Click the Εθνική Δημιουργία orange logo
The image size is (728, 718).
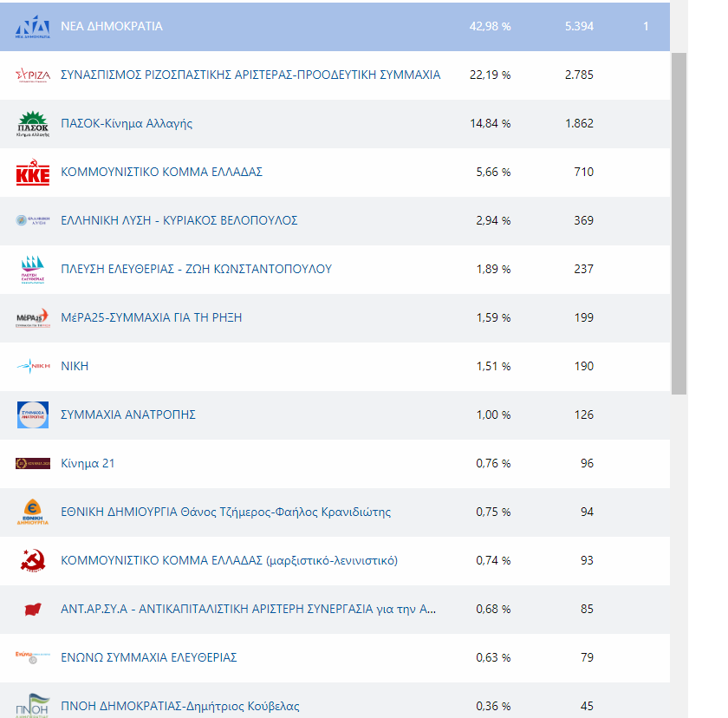click(x=33, y=512)
